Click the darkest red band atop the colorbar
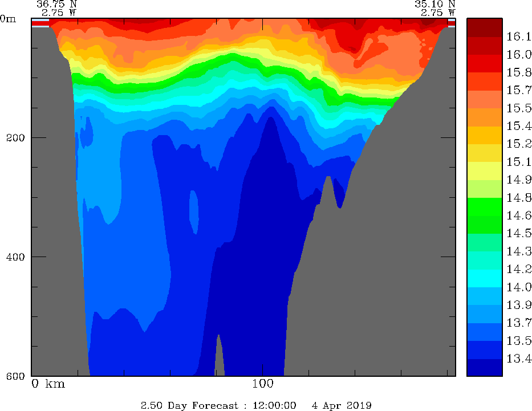 (485, 27)
